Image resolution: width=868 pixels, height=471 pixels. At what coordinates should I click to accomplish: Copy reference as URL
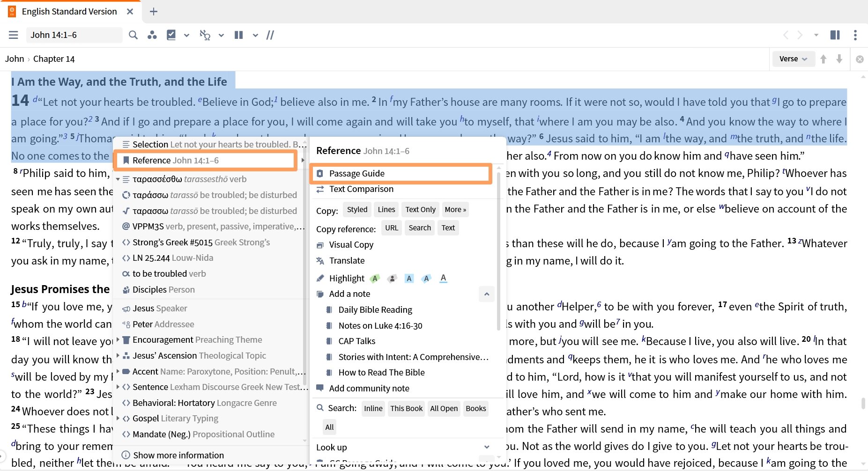click(392, 228)
